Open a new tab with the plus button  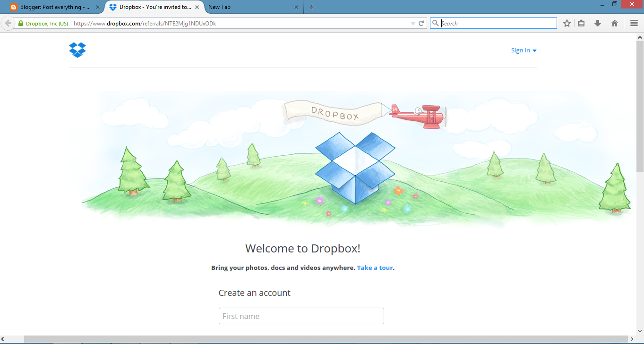pyautogui.click(x=311, y=7)
